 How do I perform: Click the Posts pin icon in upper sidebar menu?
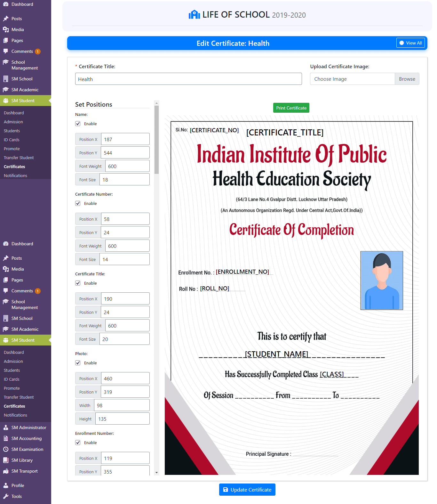click(x=6, y=19)
